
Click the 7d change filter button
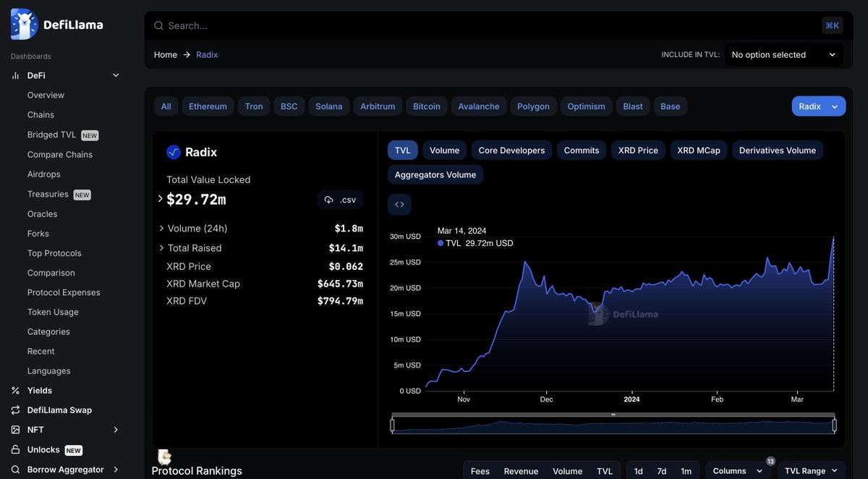pos(662,471)
